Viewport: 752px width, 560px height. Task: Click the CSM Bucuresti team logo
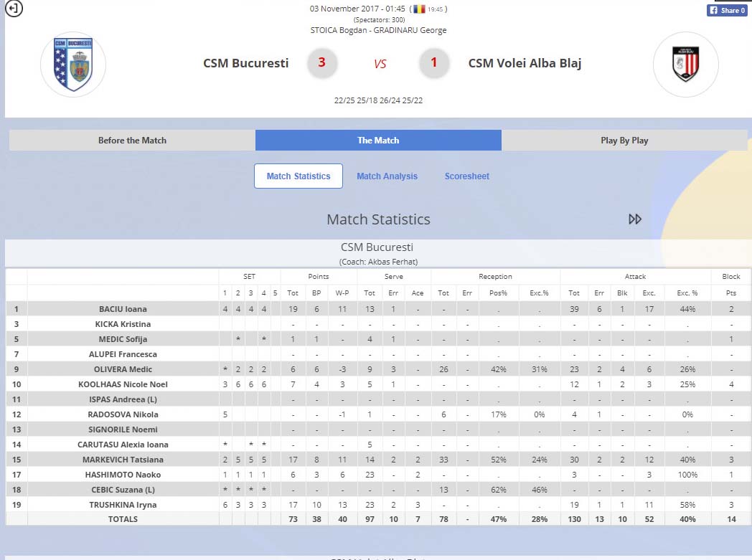point(73,65)
